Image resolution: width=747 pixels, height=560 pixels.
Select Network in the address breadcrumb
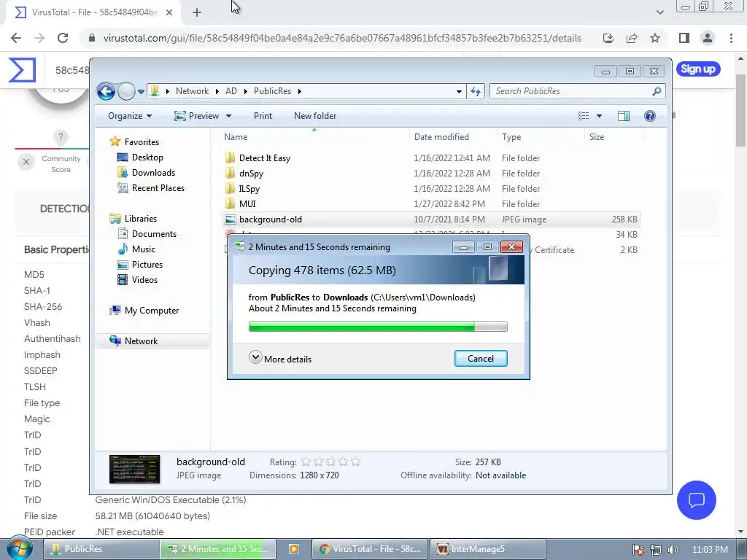click(x=192, y=91)
